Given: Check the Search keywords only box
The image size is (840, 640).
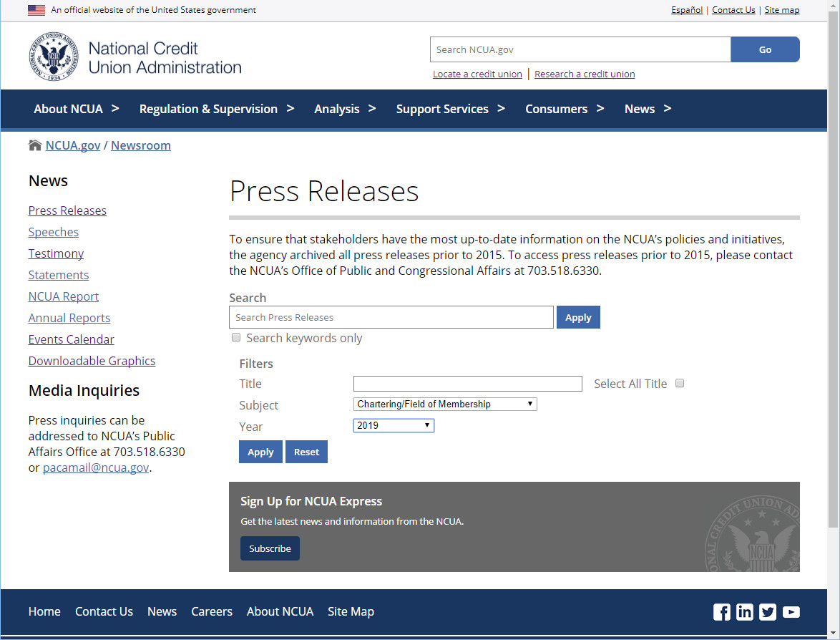Looking at the screenshot, I should [235, 338].
